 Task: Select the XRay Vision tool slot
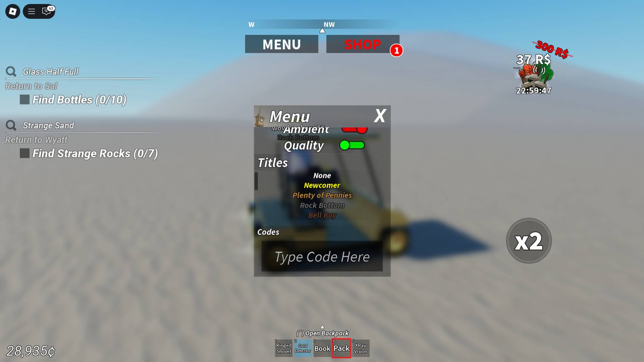(x=361, y=348)
